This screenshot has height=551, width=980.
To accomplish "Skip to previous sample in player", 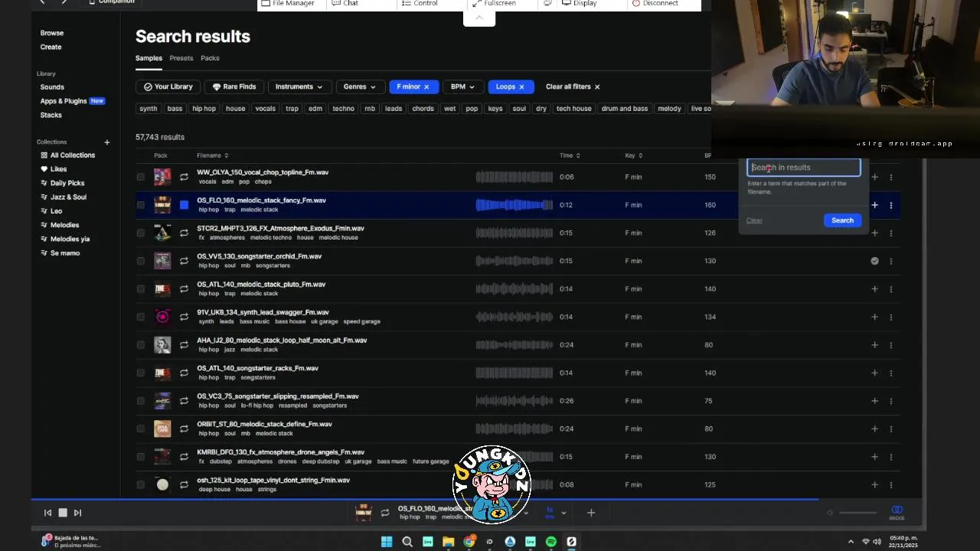I will pos(47,513).
